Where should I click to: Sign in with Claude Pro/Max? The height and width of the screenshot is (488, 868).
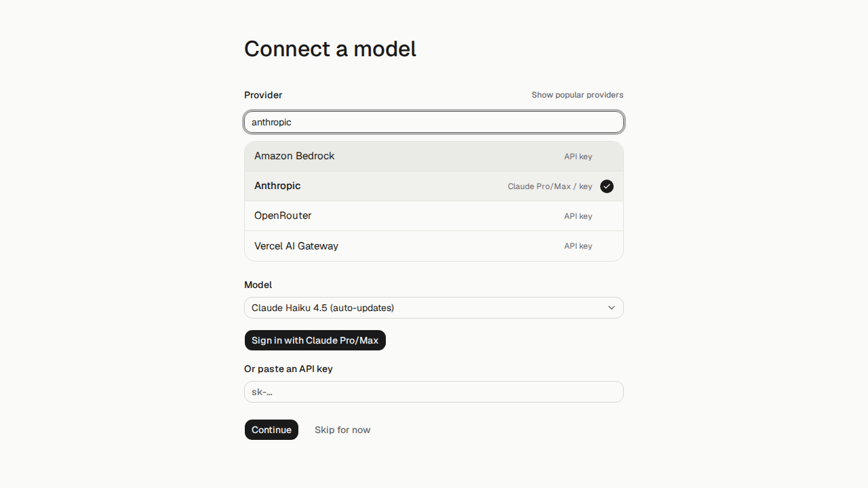(315, 340)
